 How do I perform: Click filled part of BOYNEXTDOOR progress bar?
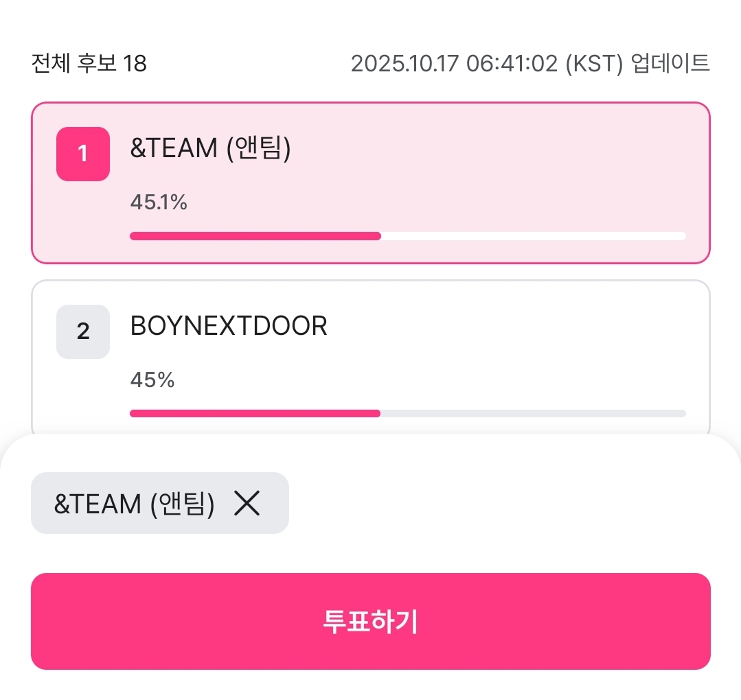[x=254, y=414]
